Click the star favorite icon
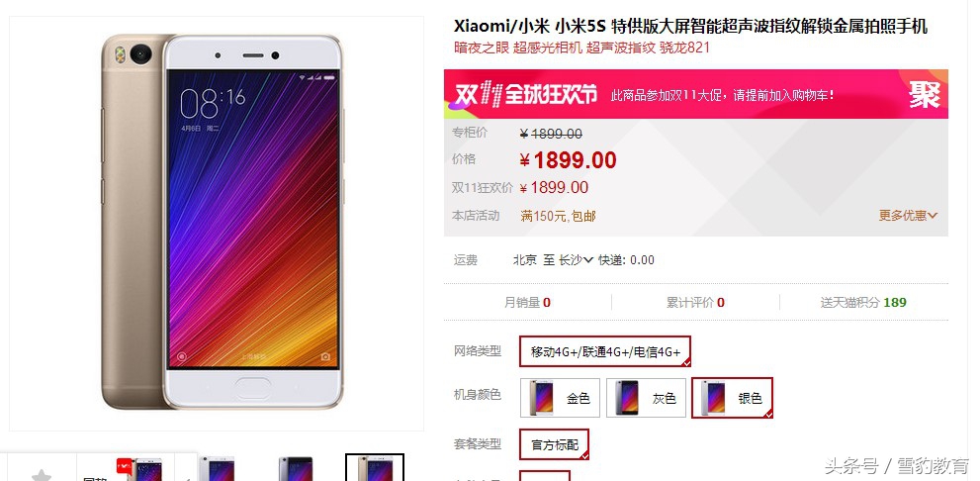Image resolution: width=980 pixels, height=481 pixels. pyautogui.click(x=42, y=475)
